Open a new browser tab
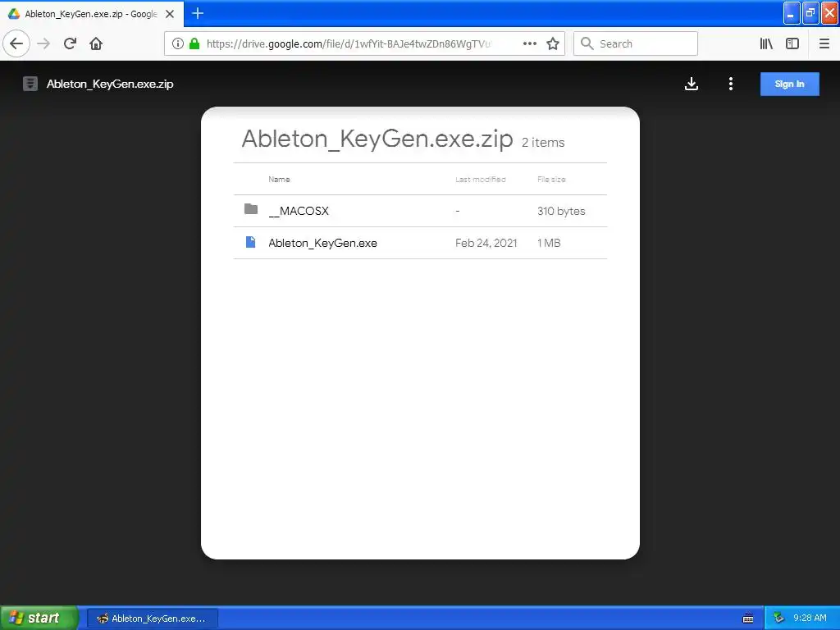This screenshot has width=840, height=630. pyautogui.click(x=198, y=13)
